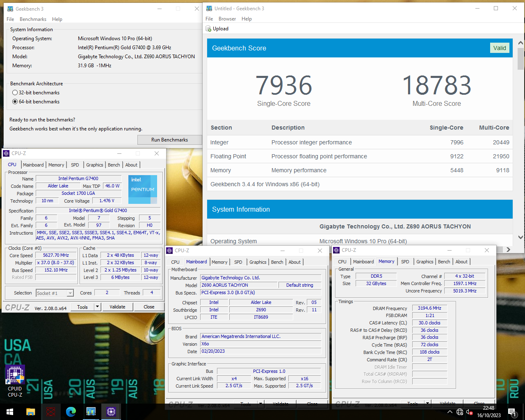Viewport: 525px width, 420px height.
Task: Click the Default string field in CPU-Z Mainboard
Action: point(299,285)
